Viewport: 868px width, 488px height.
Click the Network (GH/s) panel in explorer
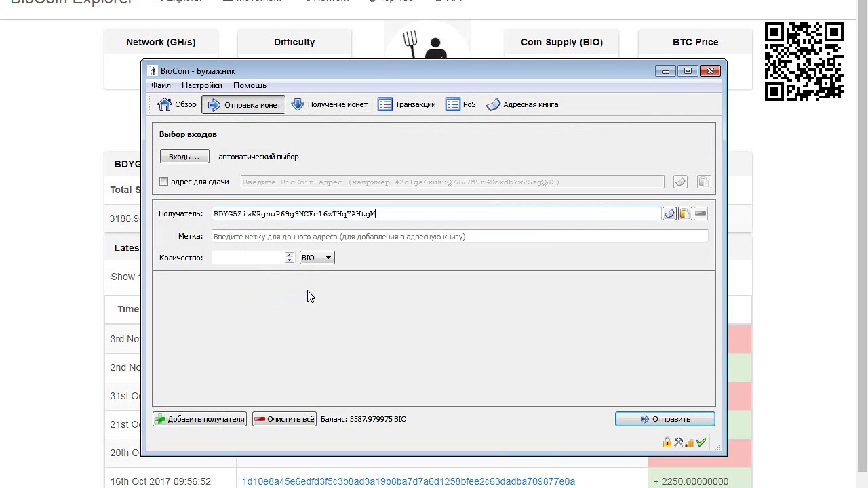pyautogui.click(x=161, y=42)
